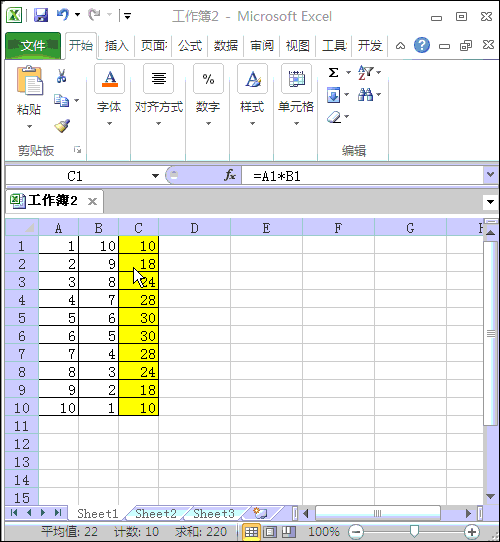The image size is (500, 542).
Task: Open the Undo history dropdown
Action: (x=77, y=15)
